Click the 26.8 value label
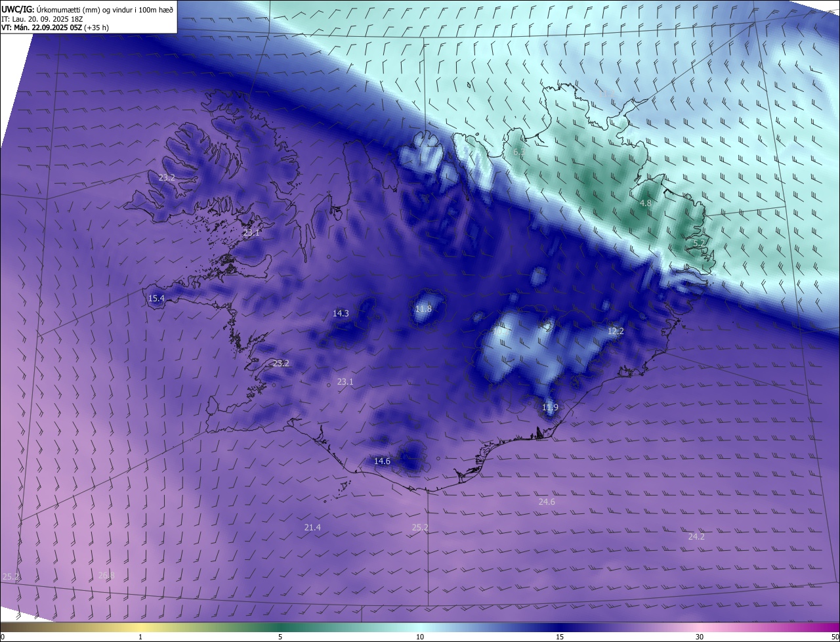The height and width of the screenshot is (642, 840). 106,576
